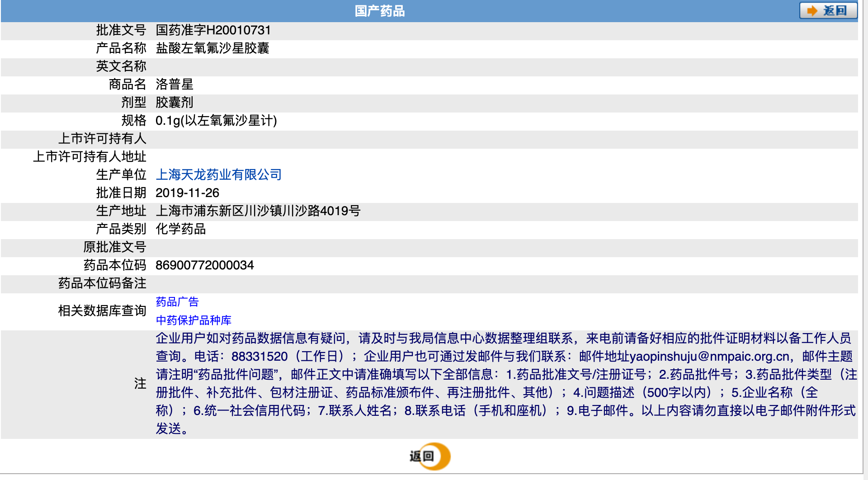868x480 pixels.
Task: Select drug code 86900772000034
Action: click(205, 265)
